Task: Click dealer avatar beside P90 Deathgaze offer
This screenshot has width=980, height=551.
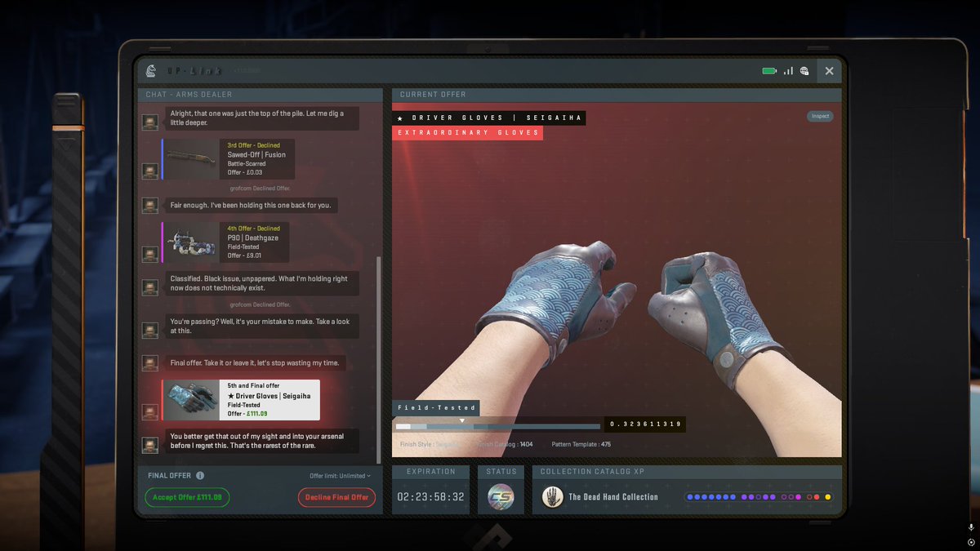Action: click(150, 255)
